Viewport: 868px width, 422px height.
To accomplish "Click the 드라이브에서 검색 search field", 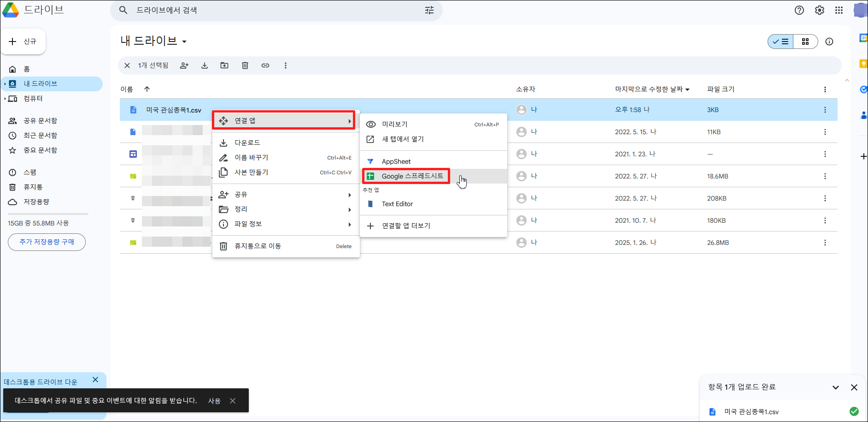I will pos(276,10).
